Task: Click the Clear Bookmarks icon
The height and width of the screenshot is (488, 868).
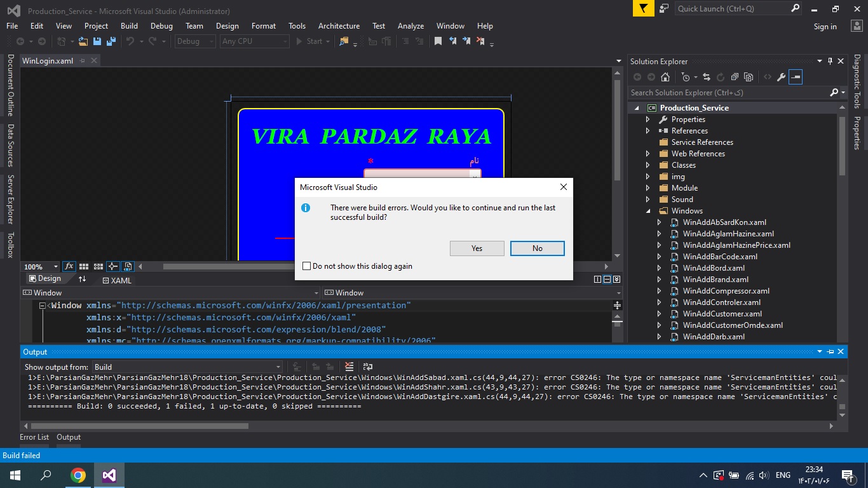Action: (x=480, y=41)
